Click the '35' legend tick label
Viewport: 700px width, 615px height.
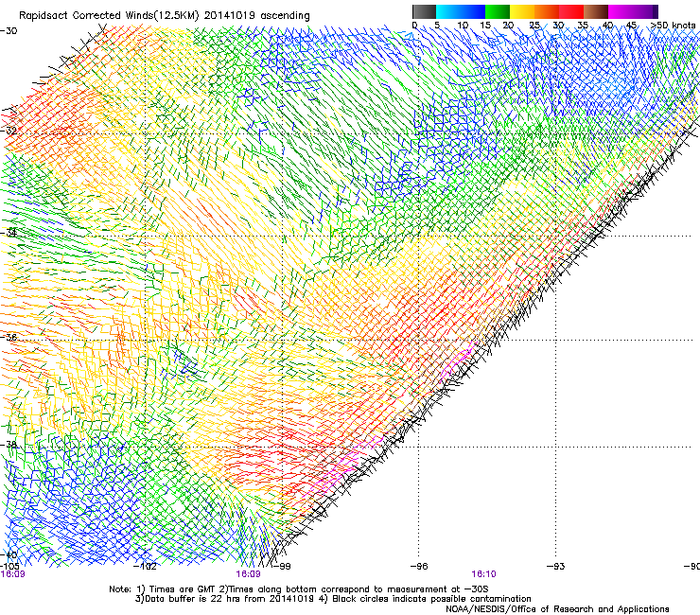(583, 25)
